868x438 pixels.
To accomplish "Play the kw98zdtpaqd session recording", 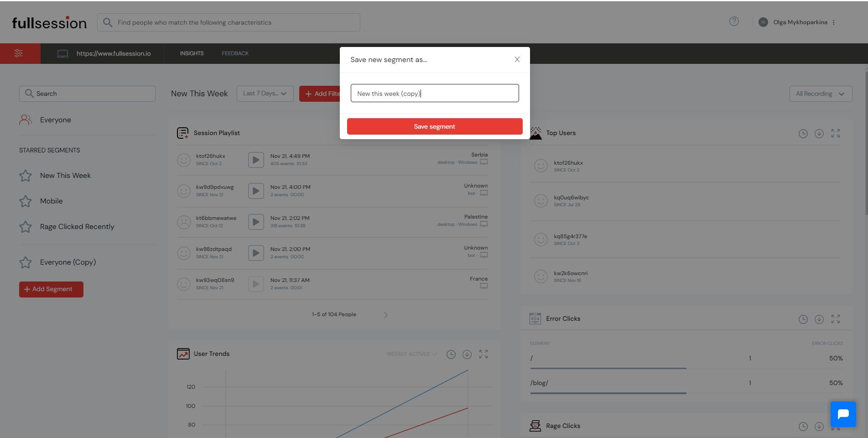I will (x=256, y=253).
